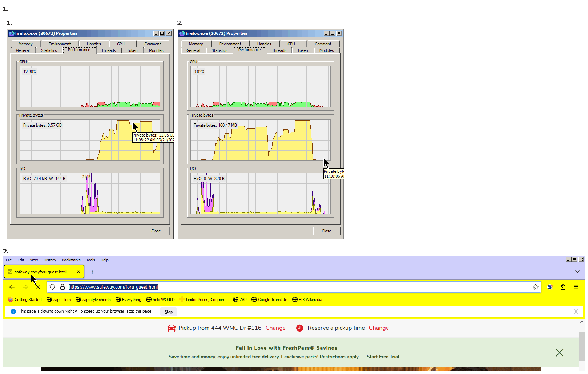Open the Extensions puzzle-piece icon
588x374 pixels.
[x=563, y=287]
